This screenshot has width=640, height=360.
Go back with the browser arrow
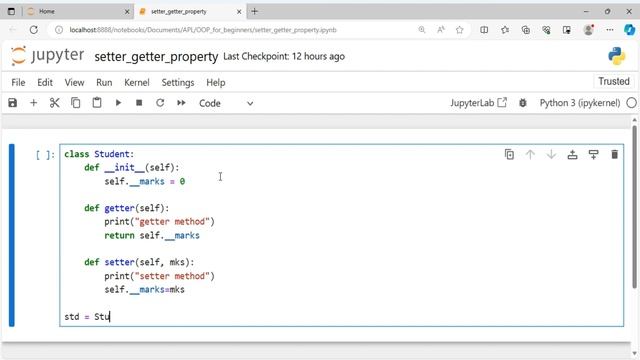click(13, 30)
